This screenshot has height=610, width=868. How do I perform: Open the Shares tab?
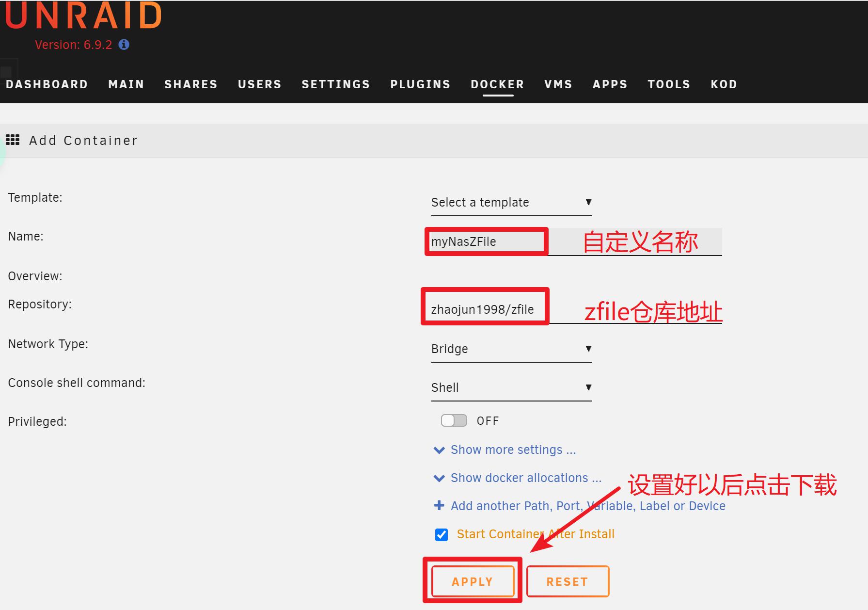[x=191, y=84]
